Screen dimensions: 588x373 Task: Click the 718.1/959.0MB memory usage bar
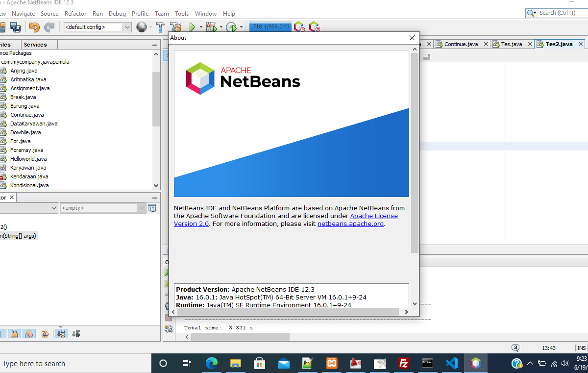click(x=270, y=27)
